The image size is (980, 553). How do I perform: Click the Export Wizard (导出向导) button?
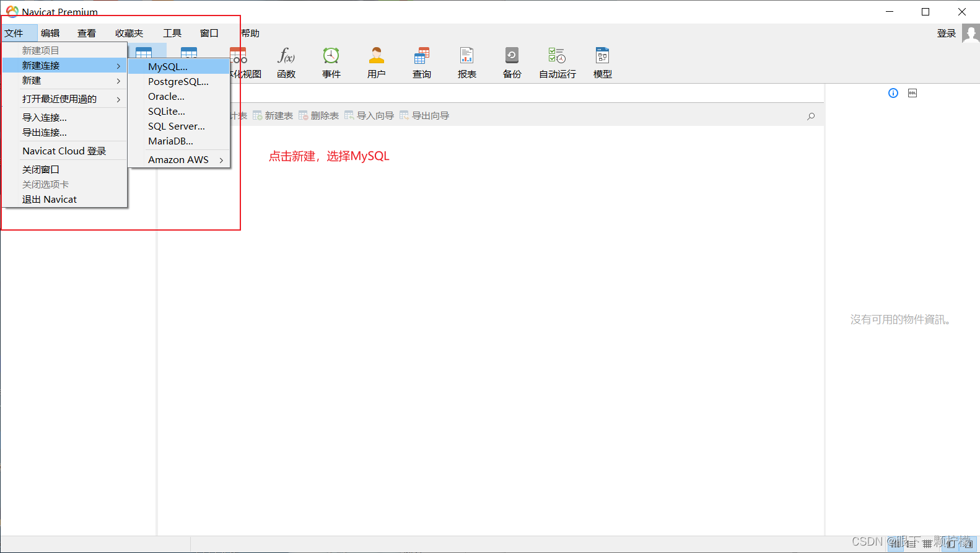424,115
